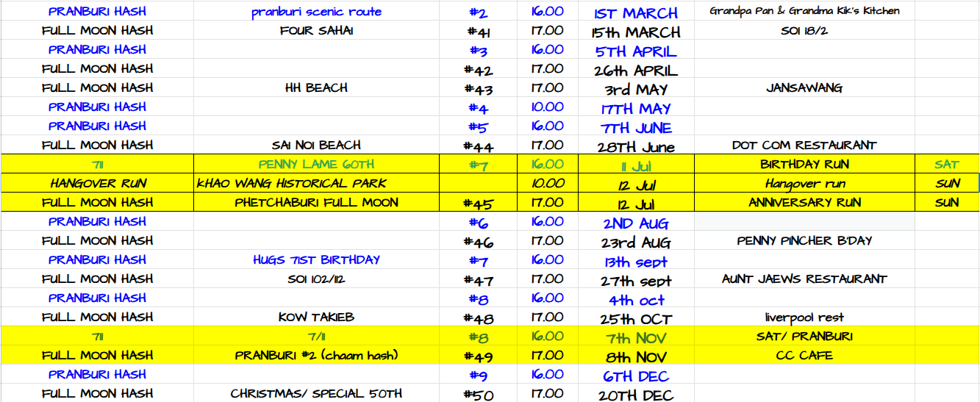Select the 'PHETCHABURI FULL MOON' cell

pos(316,203)
